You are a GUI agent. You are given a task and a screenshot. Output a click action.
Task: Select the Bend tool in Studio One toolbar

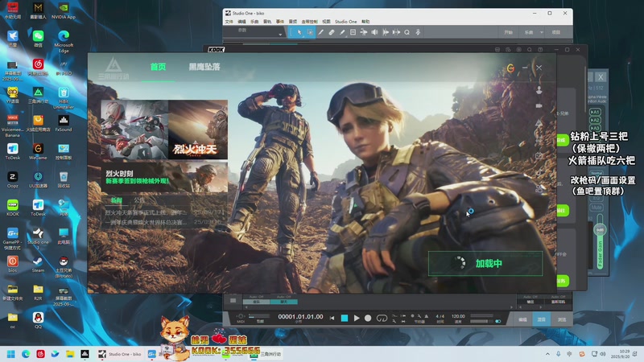point(364,32)
